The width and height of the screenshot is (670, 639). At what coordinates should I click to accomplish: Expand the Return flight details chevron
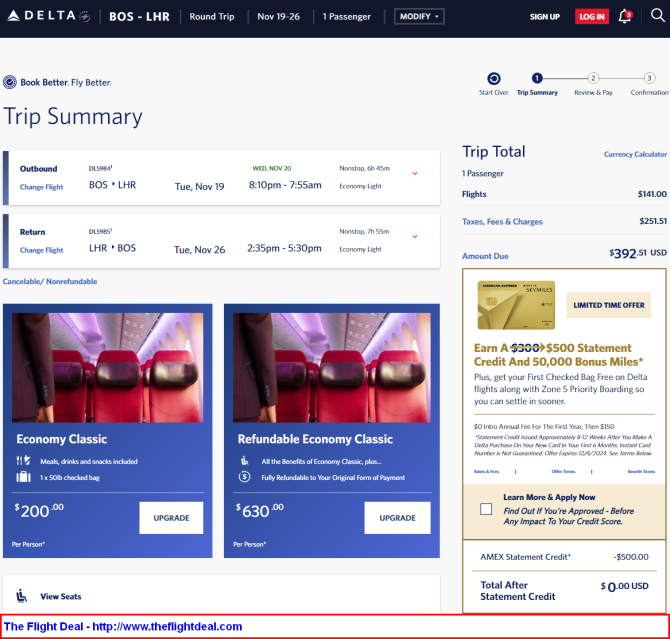click(415, 236)
